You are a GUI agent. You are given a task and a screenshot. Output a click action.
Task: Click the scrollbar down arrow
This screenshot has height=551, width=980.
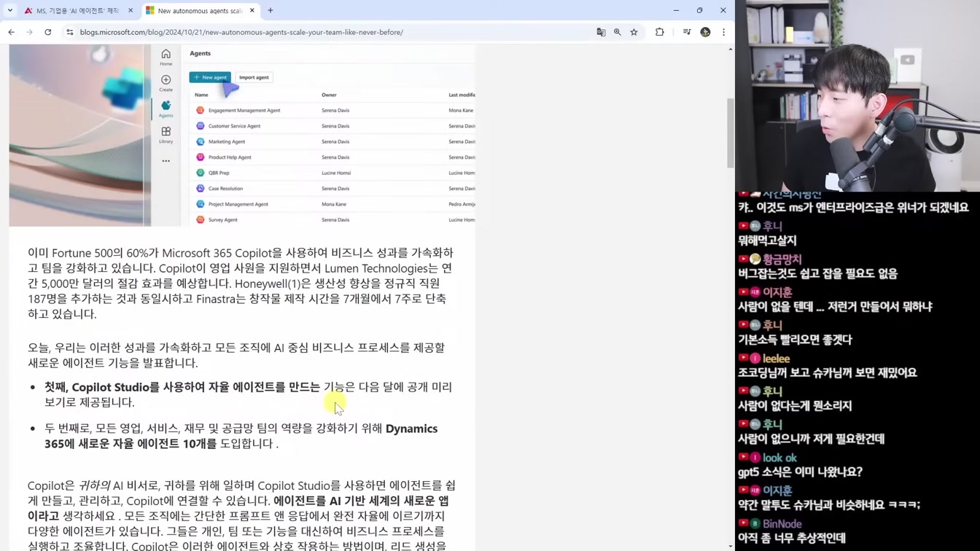click(731, 546)
